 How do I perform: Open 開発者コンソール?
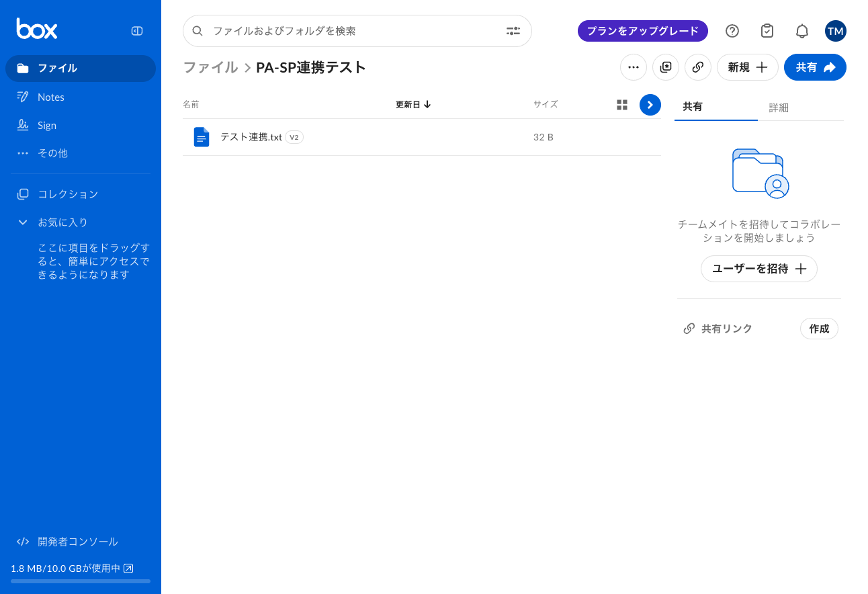[x=67, y=542]
